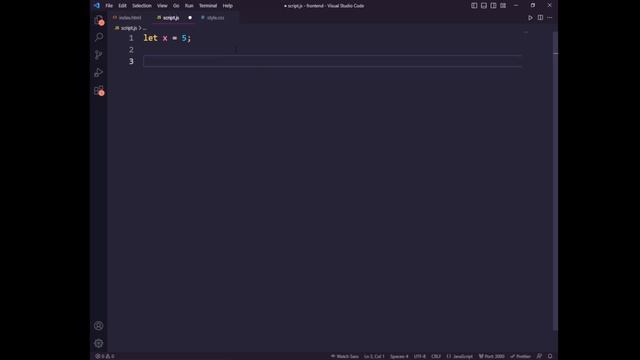Click Ln 3, Col 1 status entry

(374, 356)
